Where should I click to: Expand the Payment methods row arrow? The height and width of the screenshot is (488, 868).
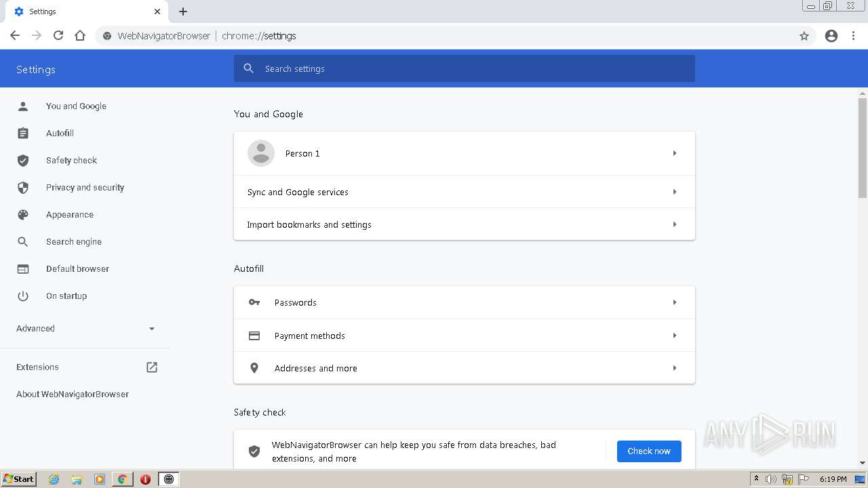coord(675,335)
